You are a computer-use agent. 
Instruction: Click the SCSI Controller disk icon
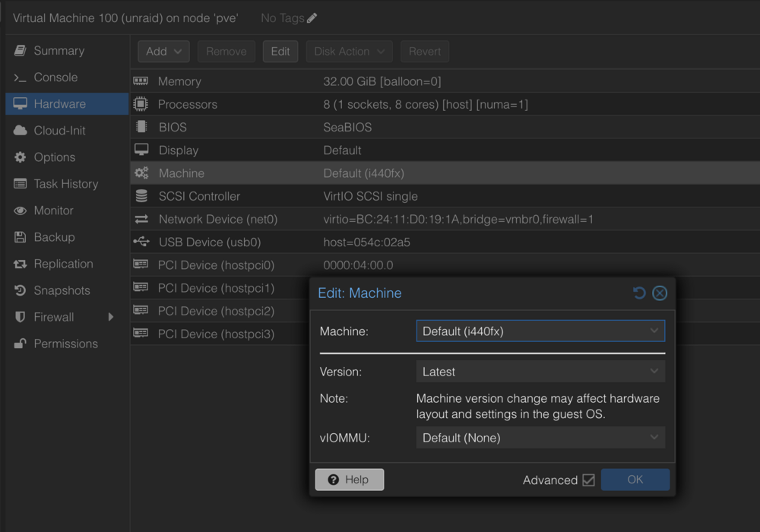pos(141,196)
